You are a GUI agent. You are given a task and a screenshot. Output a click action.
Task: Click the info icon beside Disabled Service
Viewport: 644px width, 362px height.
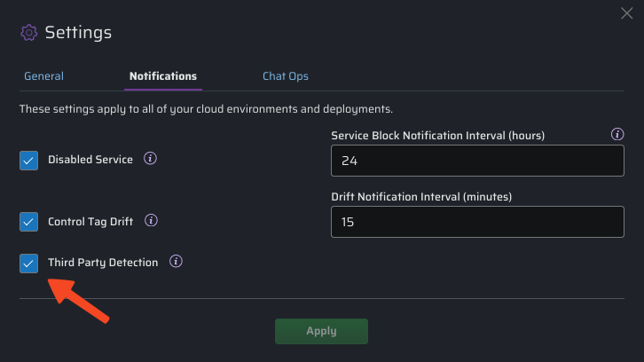tap(150, 159)
